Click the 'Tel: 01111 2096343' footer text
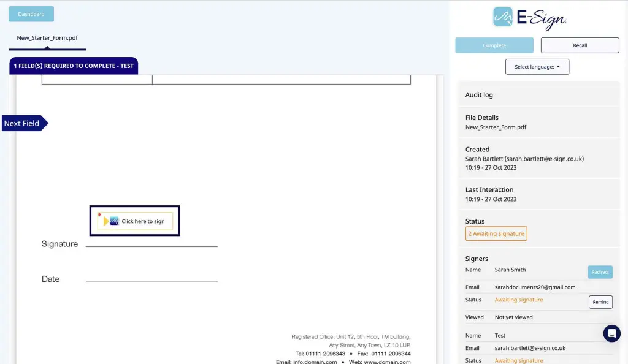Screen dimensions: 628x364 (320, 354)
